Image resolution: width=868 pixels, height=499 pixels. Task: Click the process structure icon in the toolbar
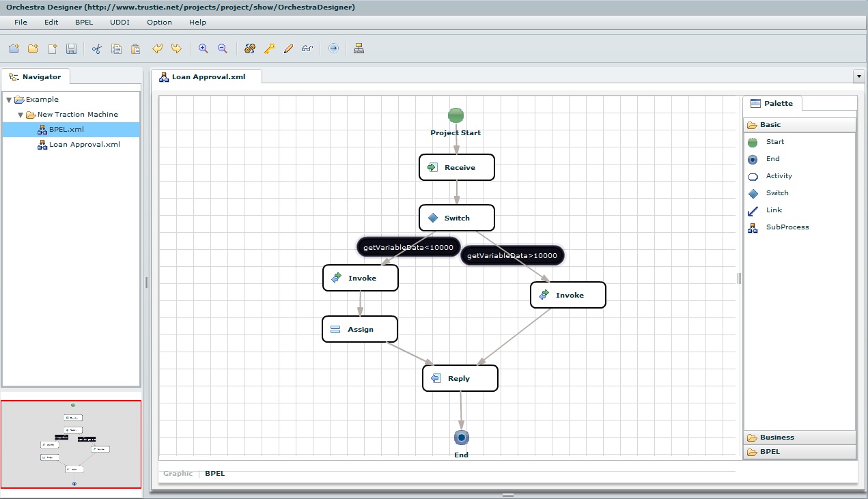click(x=359, y=48)
